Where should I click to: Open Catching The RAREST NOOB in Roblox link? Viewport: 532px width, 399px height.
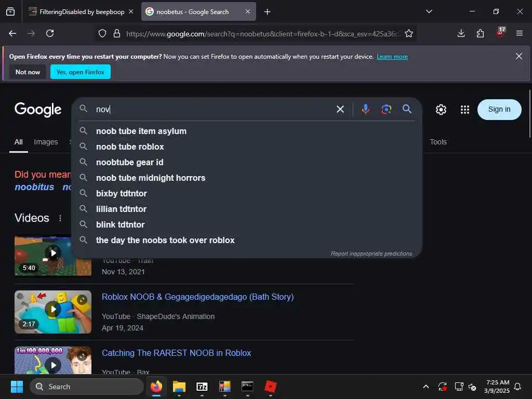coord(177,353)
